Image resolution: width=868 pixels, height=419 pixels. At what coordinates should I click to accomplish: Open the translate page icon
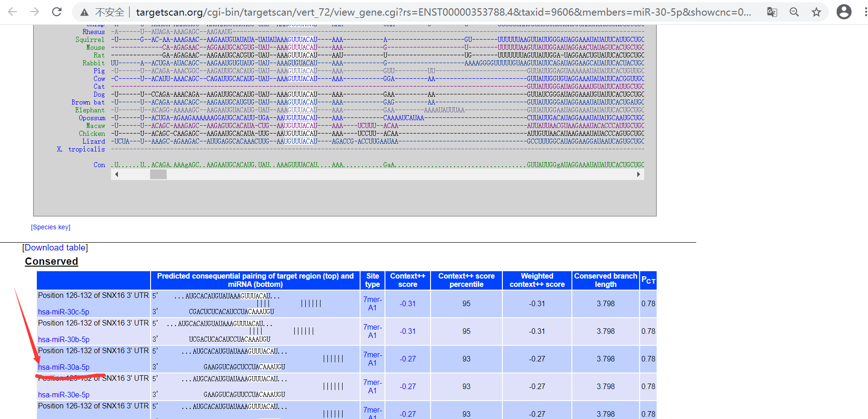[772, 12]
